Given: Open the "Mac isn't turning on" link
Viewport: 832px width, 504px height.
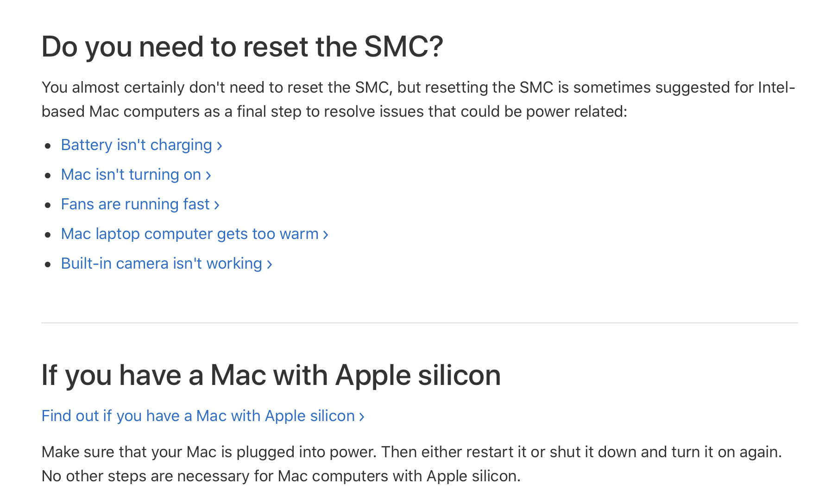Looking at the screenshot, I should point(131,175).
